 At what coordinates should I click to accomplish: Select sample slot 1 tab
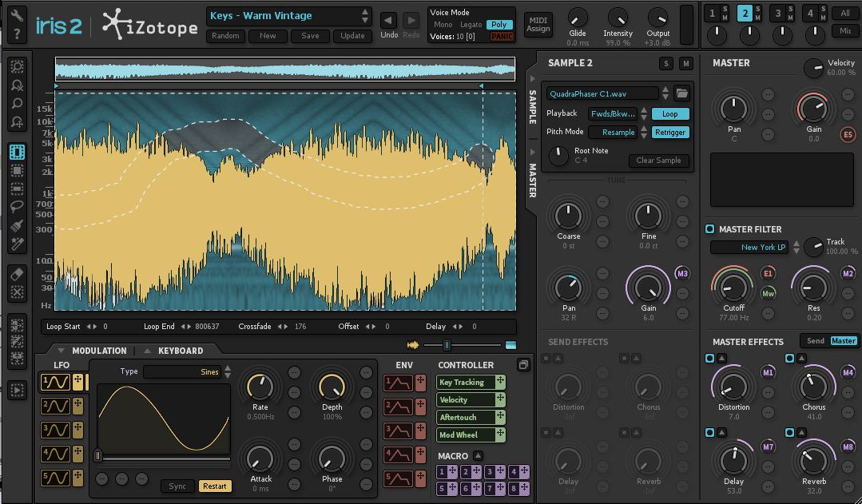713,14
